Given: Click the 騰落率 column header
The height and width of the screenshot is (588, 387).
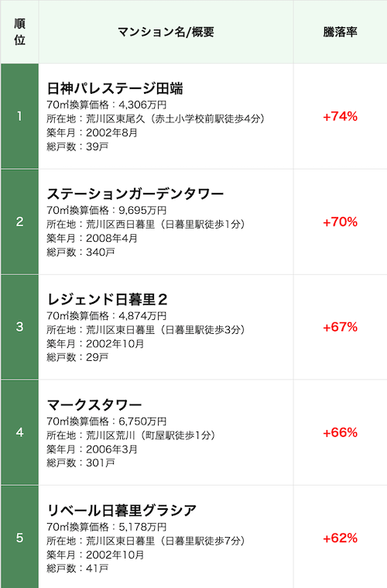Looking at the screenshot, I should 340,32.
